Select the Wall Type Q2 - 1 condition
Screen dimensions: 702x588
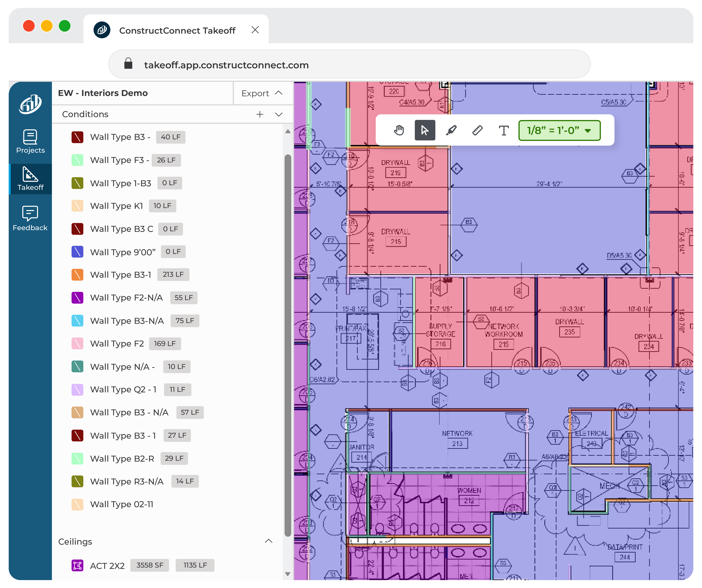[x=123, y=390]
